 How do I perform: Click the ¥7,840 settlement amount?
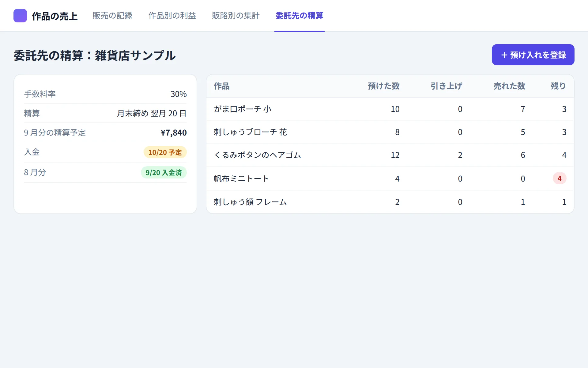pyautogui.click(x=174, y=132)
